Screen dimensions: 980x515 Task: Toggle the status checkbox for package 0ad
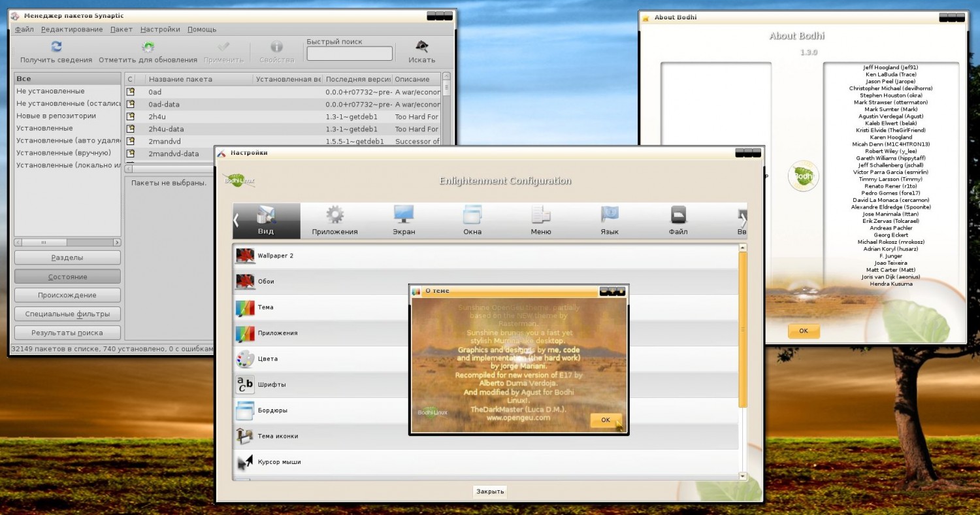131,92
